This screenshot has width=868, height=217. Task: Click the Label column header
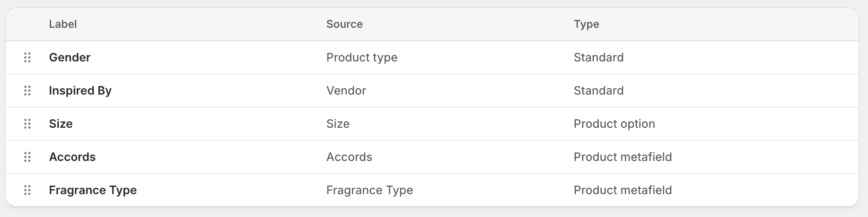(63, 24)
